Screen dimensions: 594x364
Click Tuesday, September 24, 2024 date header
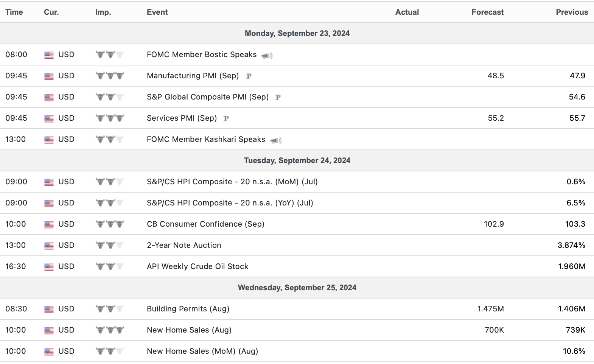[297, 160]
